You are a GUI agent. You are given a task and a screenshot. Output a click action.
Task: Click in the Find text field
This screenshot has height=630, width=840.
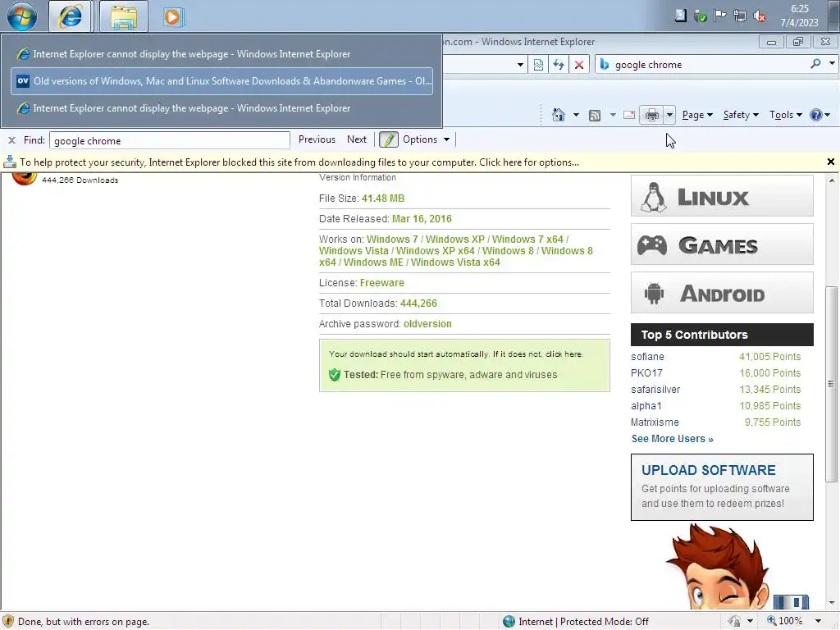point(169,140)
